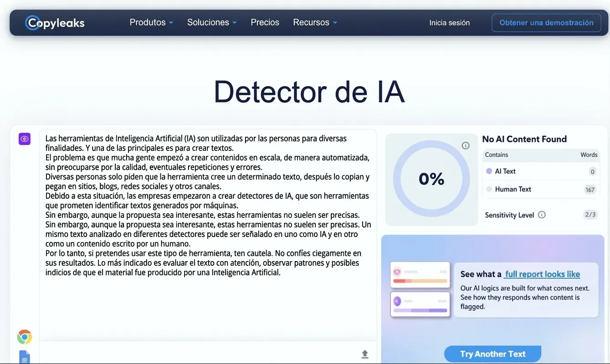Click the Obtener una demostración button
The image size is (610, 364).
(546, 23)
